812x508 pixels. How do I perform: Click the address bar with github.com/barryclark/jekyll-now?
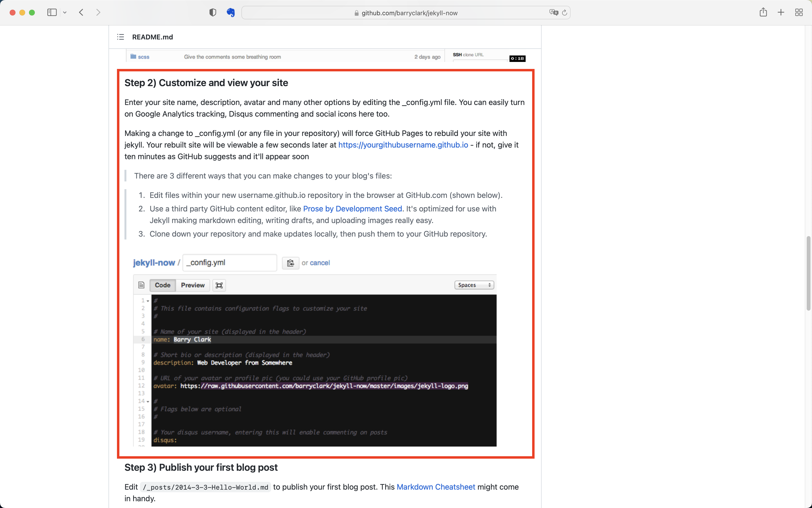[x=406, y=13]
